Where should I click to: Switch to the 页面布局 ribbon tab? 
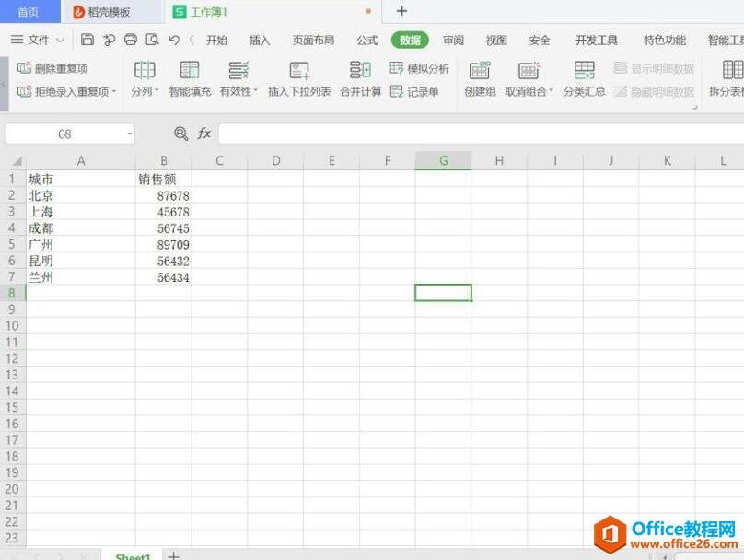pyautogui.click(x=313, y=40)
